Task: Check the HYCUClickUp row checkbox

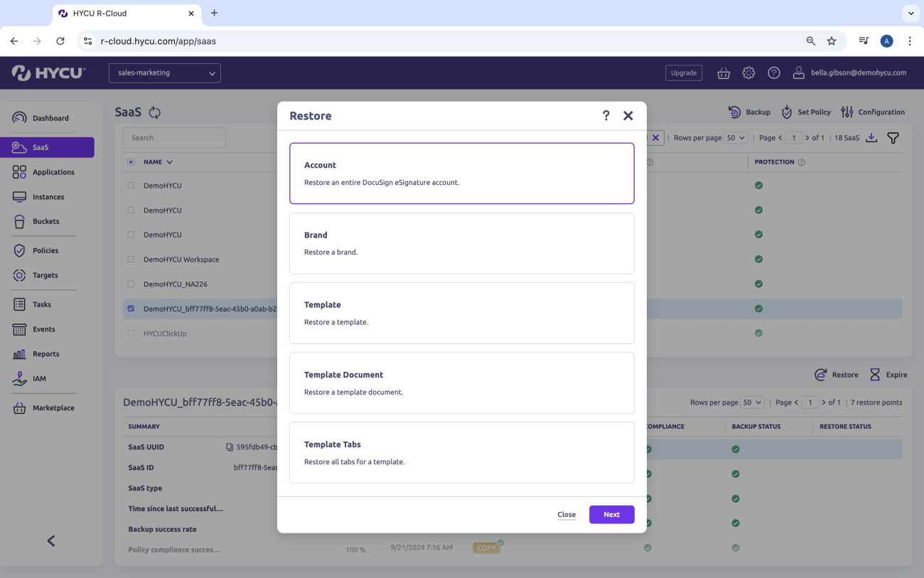Action: click(131, 333)
